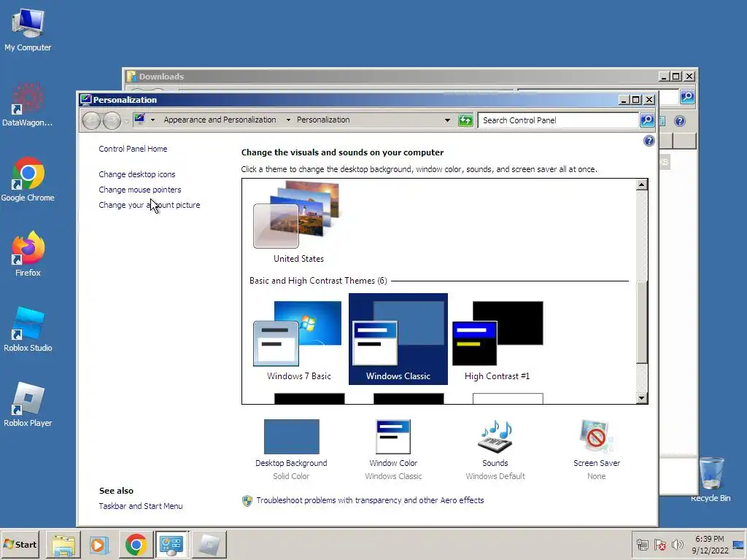Click the Control Panel icon in address bar
Viewport: 747px width, 560px height.
[x=139, y=119]
